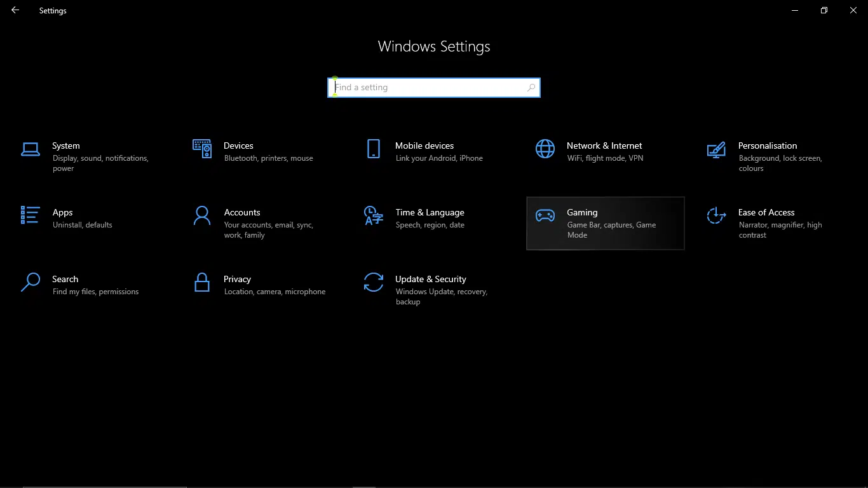The width and height of the screenshot is (868, 488).
Task: Click 'Find my files, permissions' text
Action: tap(96, 292)
